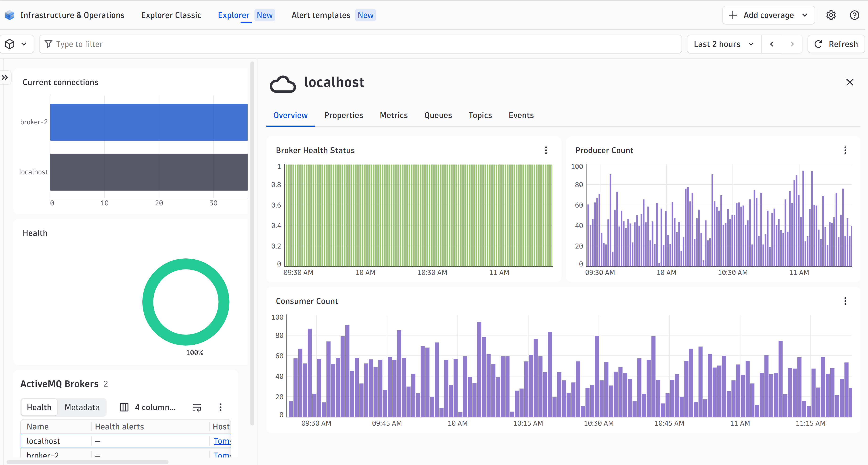The height and width of the screenshot is (465, 868).
Task: Focus the Type to filter input
Action: click(361, 44)
